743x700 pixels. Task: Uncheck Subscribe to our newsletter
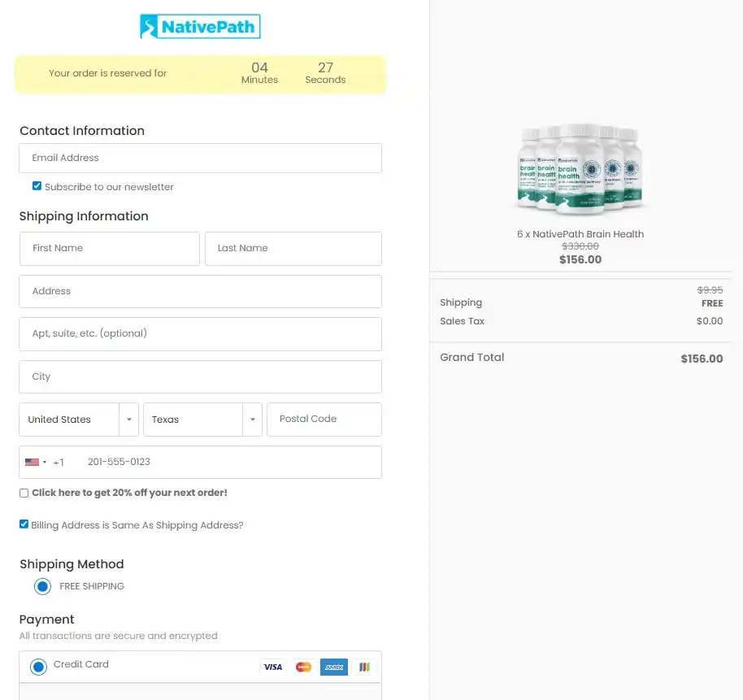point(37,185)
